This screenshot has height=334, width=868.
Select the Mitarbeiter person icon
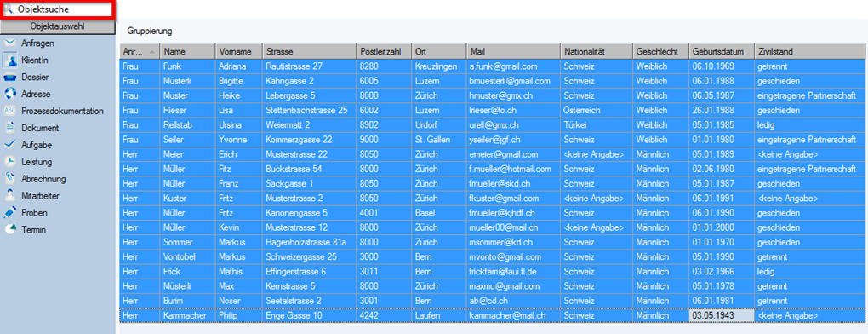[x=9, y=195]
